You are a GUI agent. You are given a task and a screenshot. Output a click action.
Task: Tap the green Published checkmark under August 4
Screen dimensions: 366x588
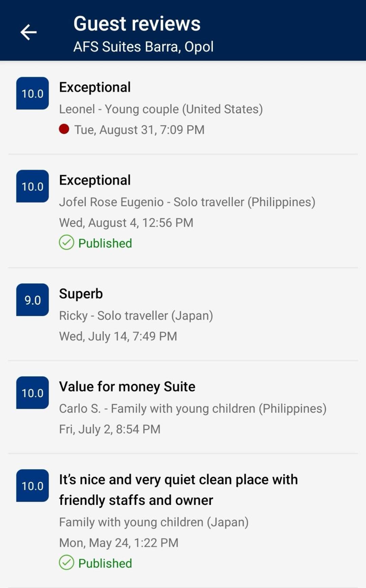point(66,242)
